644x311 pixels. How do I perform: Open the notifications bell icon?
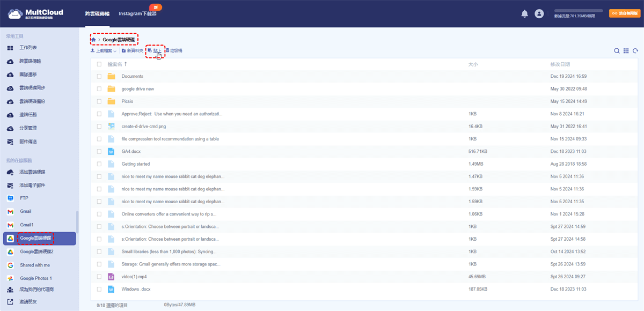[x=524, y=14]
